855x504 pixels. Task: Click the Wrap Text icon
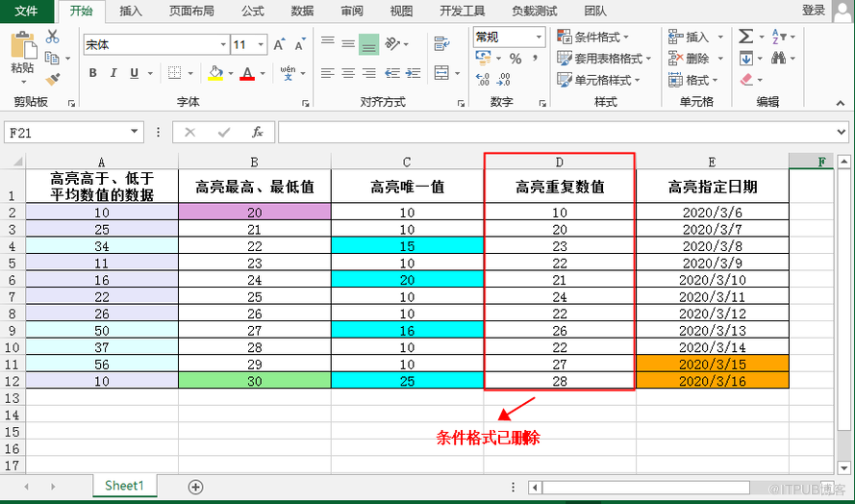[x=441, y=43]
